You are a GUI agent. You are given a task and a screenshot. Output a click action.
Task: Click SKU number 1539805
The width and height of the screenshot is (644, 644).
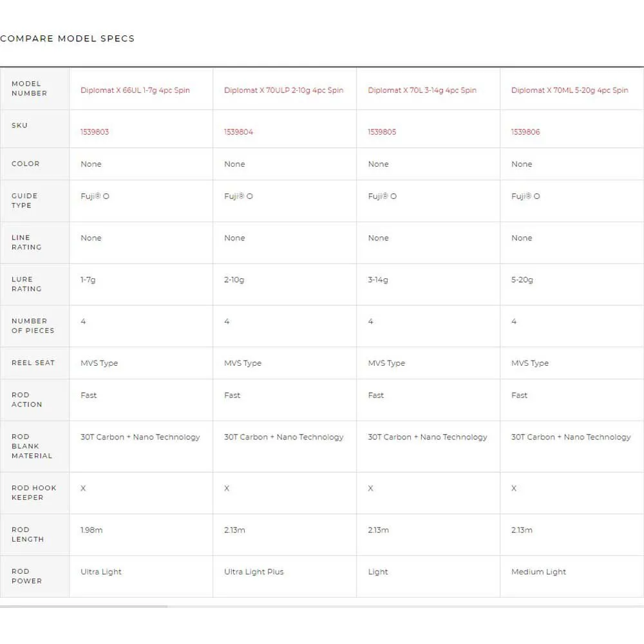(382, 132)
